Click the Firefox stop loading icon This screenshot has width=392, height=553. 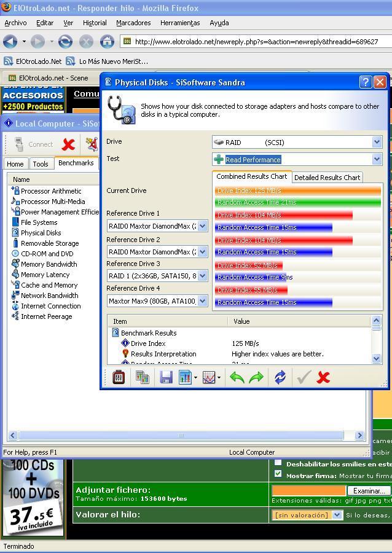(x=85, y=42)
